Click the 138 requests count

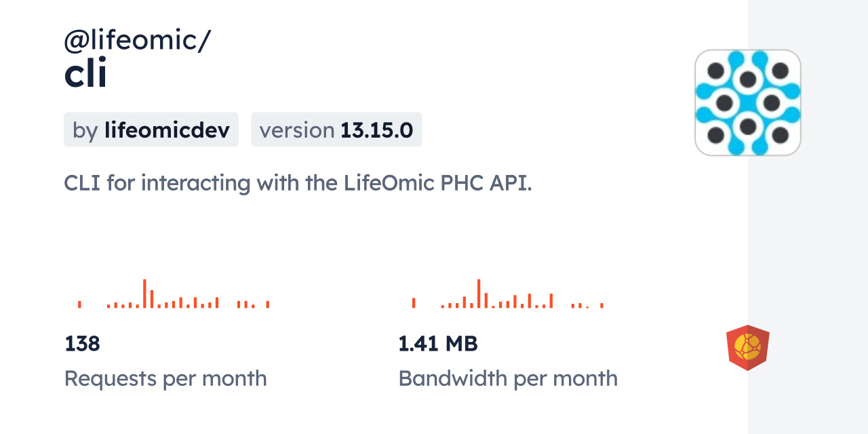pyautogui.click(x=82, y=344)
